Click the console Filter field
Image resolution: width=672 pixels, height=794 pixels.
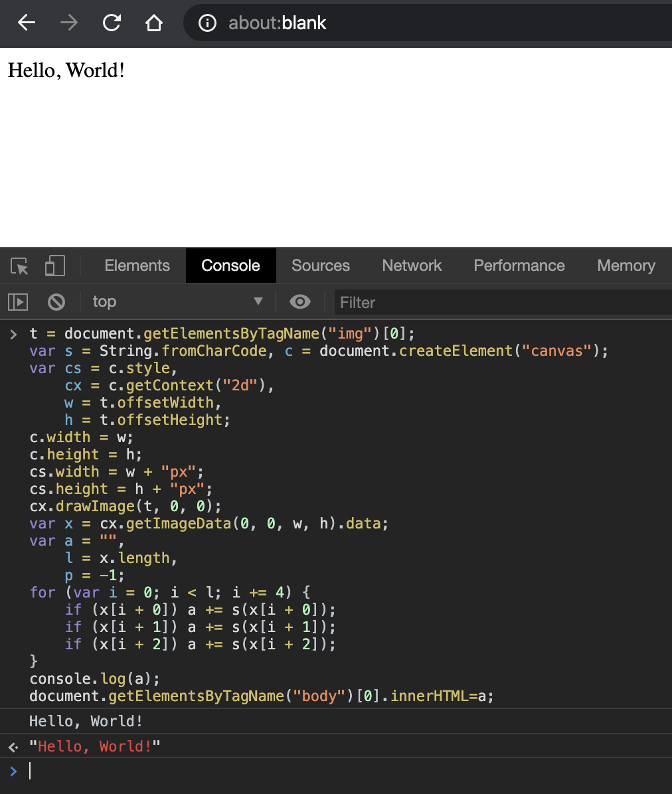coord(503,302)
